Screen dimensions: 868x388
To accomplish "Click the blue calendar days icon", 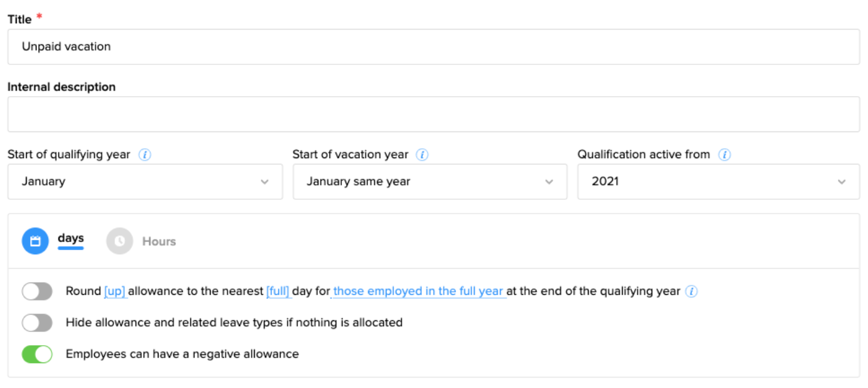I will pyautogui.click(x=35, y=241).
